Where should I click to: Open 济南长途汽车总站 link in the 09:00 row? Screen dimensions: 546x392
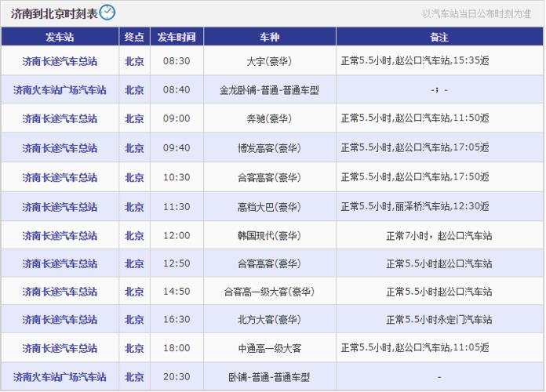pyautogui.click(x=60, y=118)
